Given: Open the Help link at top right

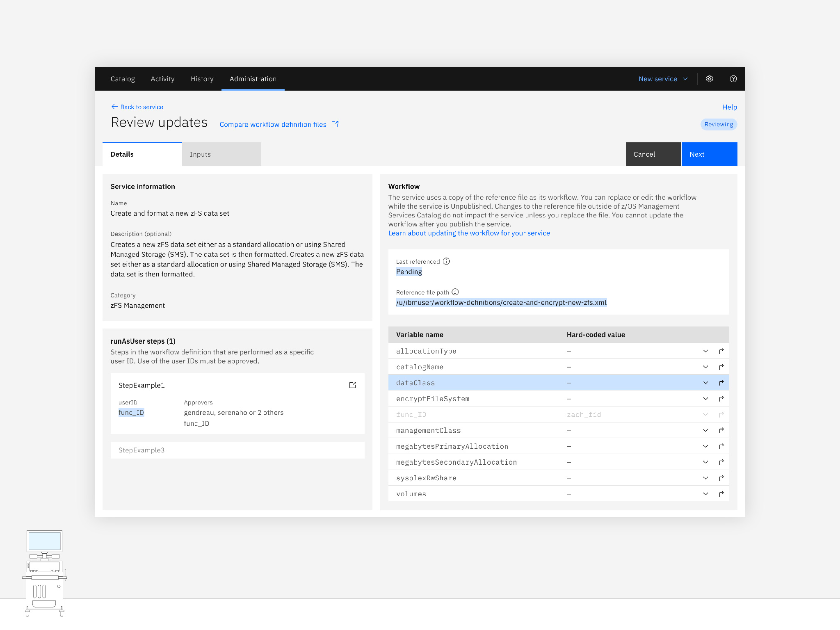Looking at the screenshot, I should 730,107.
